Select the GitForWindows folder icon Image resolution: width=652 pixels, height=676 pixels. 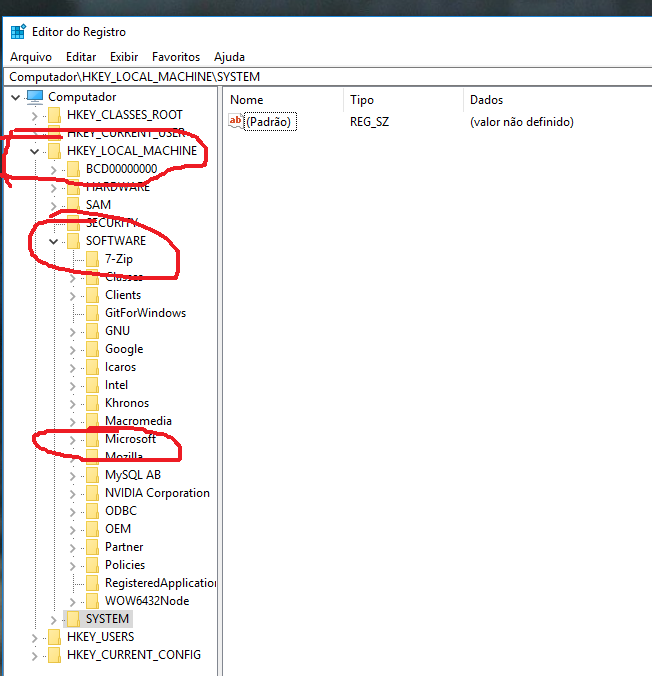(x=92, y=313)
